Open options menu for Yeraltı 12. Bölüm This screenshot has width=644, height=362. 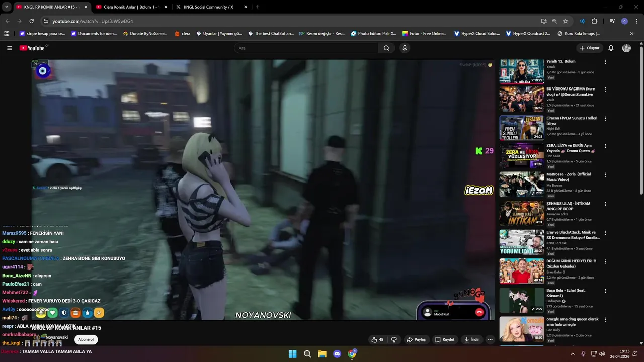point(605,62)
